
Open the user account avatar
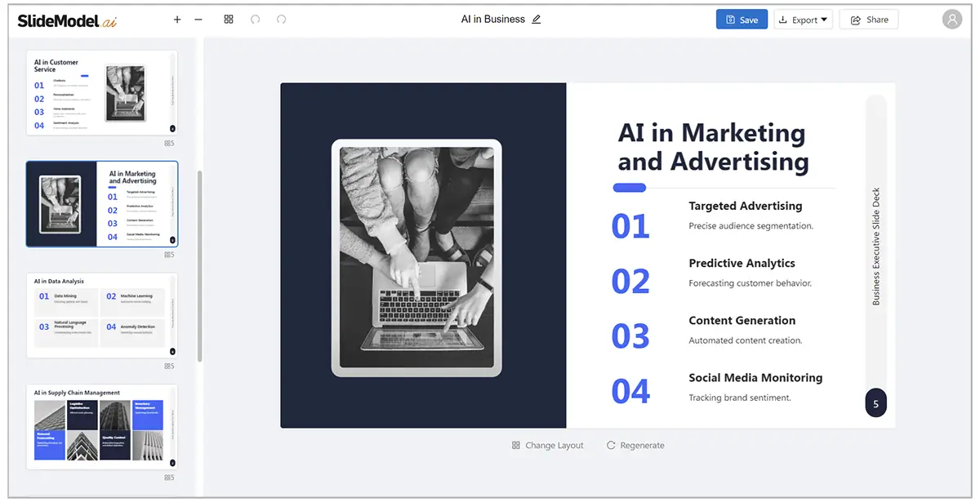click(952, 19)
